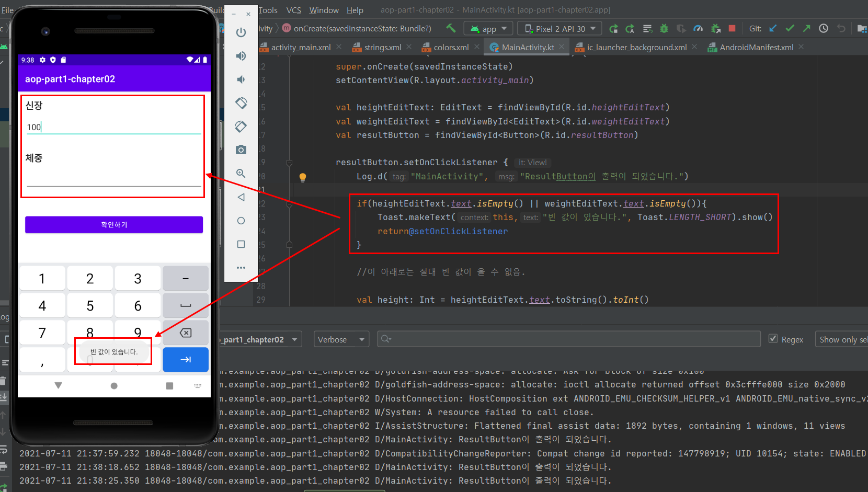Image resolution: width=868 pixels, height=492 pixels.
Task: Click the Make Project hammer icon
Action: click(x=451, y=28)
